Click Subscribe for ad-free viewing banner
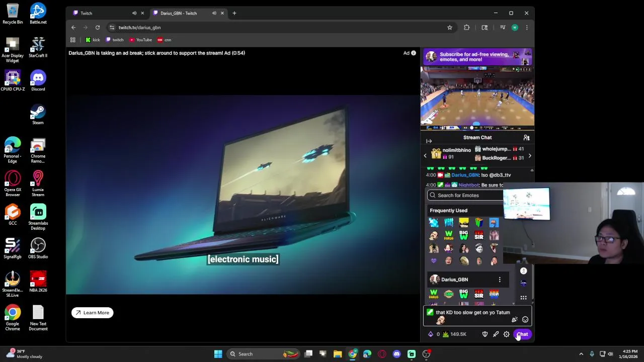Screen dimensions: 644x362 coord(477,57)
